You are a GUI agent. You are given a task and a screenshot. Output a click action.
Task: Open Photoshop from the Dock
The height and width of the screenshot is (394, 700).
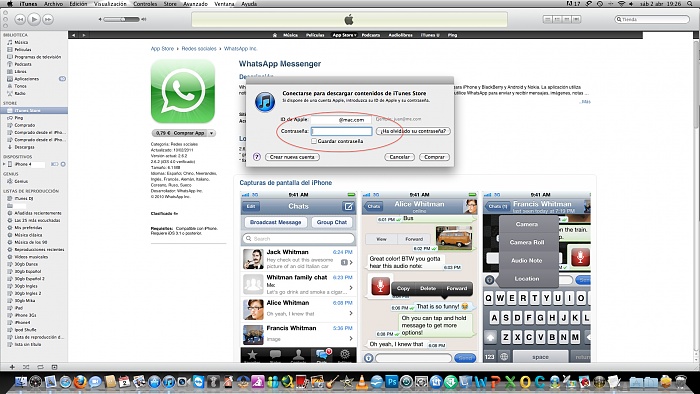pos(392,382)
